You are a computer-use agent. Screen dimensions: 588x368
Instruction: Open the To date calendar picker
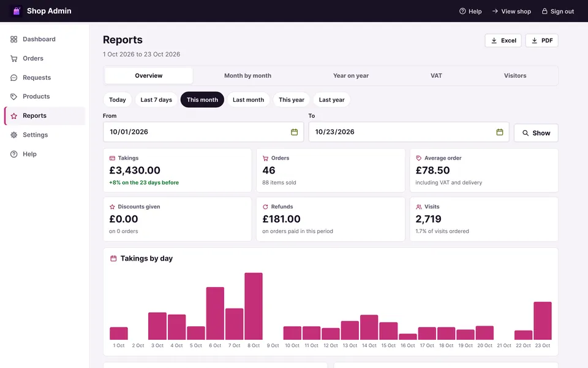[x=500, y=132]
